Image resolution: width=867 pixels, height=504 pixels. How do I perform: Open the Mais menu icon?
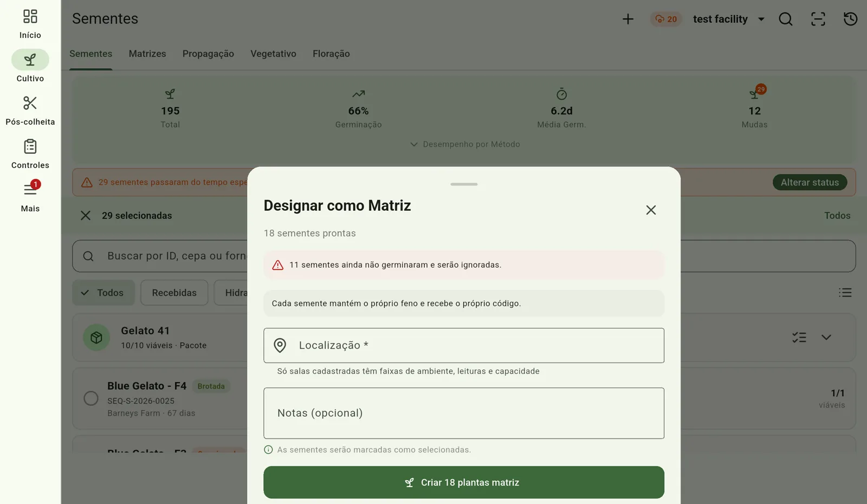pos(30,189)
